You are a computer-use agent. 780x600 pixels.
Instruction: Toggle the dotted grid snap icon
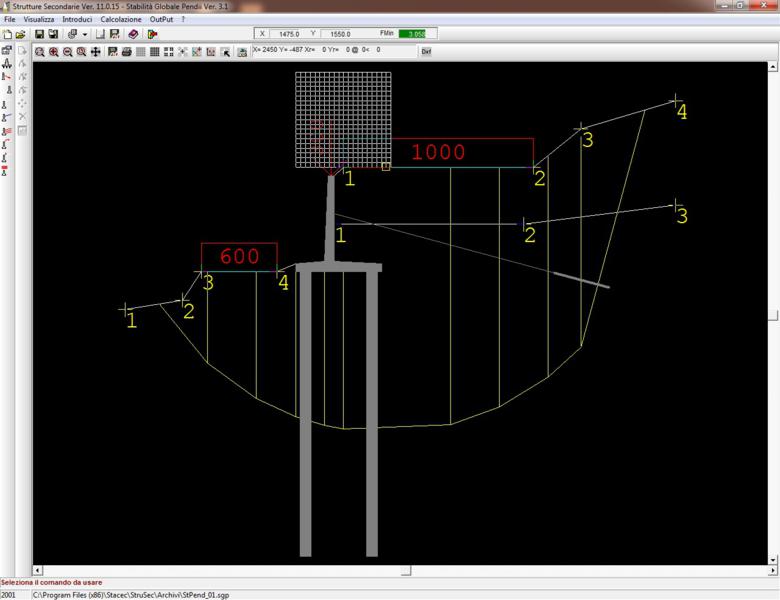[x=169, y=52]
